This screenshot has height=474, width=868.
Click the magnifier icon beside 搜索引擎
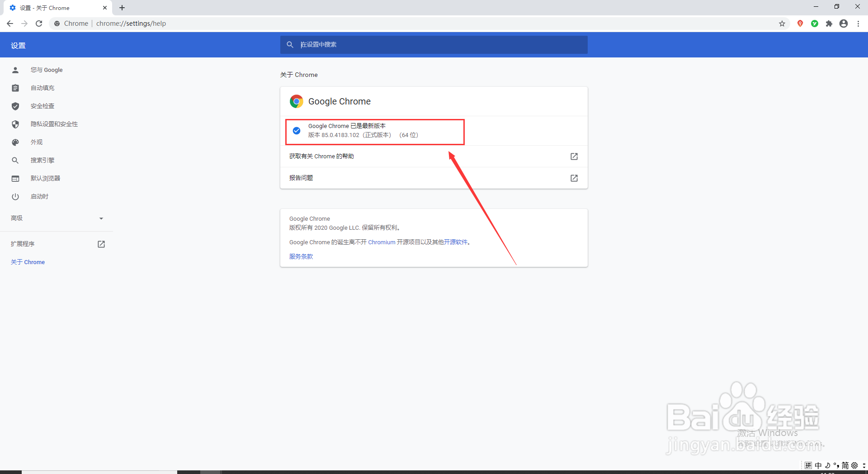pos(15,160)
